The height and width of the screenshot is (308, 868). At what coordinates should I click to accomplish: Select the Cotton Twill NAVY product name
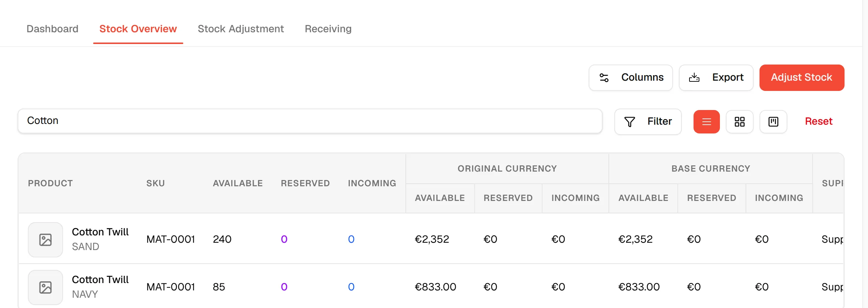100,280
